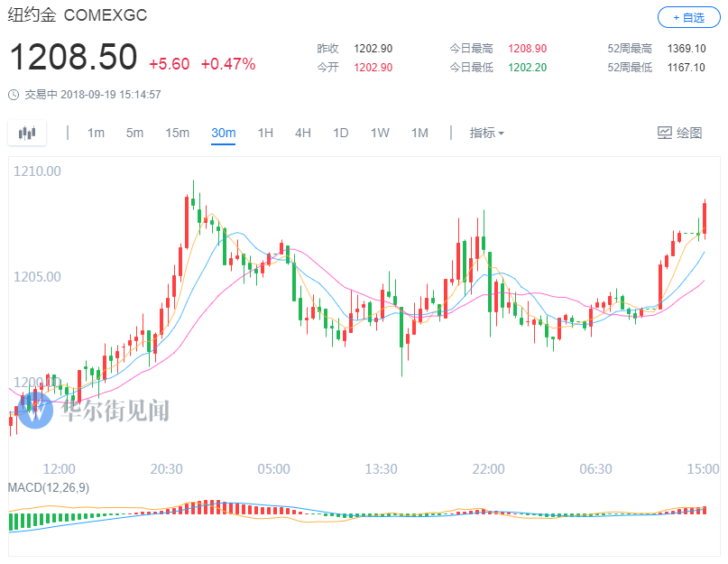Click the 1210.00 y-axis label
Screen dimensions: 728x564
(x=37, y=171)
